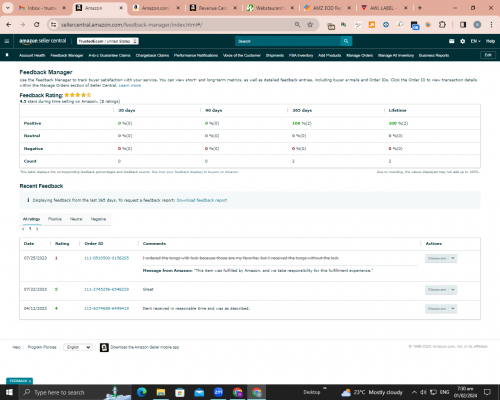Bookmark this page with the star icon
500x400 pixels.
[x=310, y=25]
